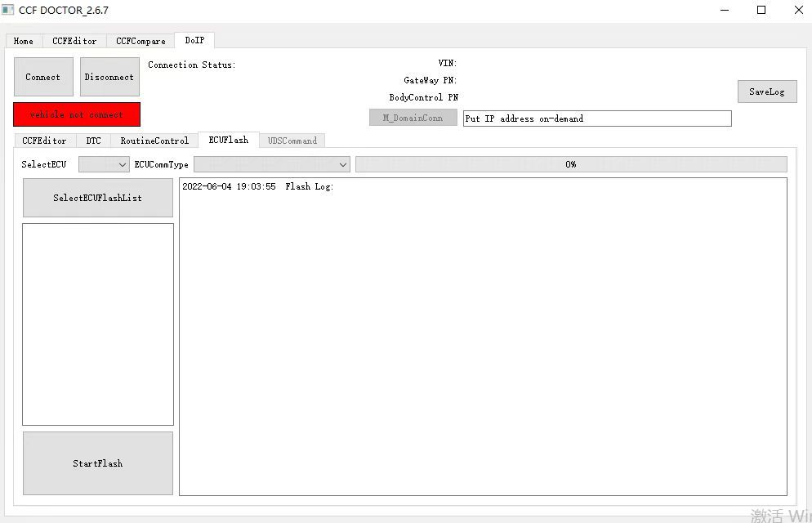Switch to the DoIP tab
The image size is (812, 523).
click(x=194, y=39)
